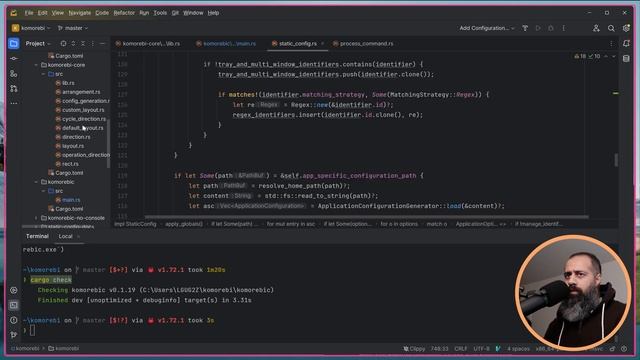The width and height of the screenshot is (640, 360).
Task: Collapse komorebi-core folder
Action: pyautogui.click(x=36, y=65)
